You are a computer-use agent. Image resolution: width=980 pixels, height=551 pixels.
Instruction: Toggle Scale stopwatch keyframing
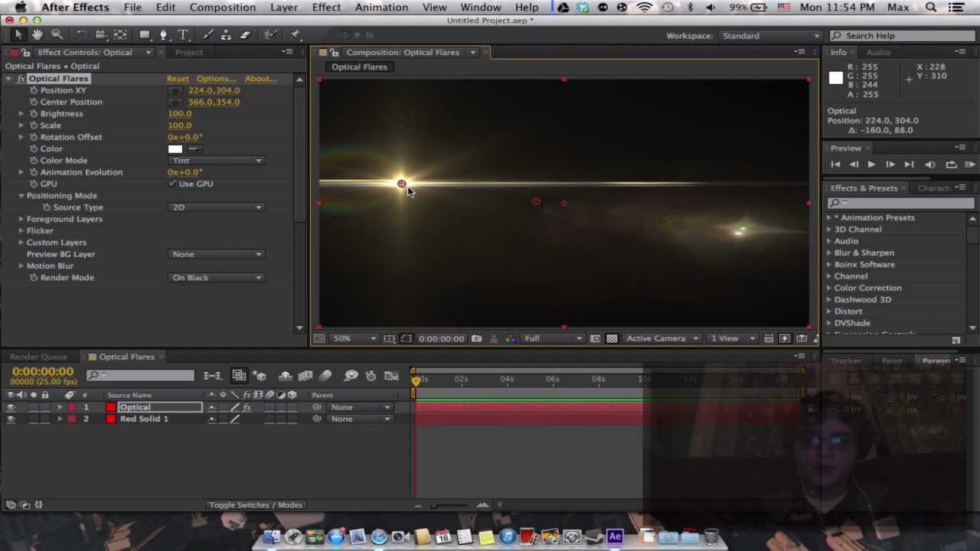point(34,126)
